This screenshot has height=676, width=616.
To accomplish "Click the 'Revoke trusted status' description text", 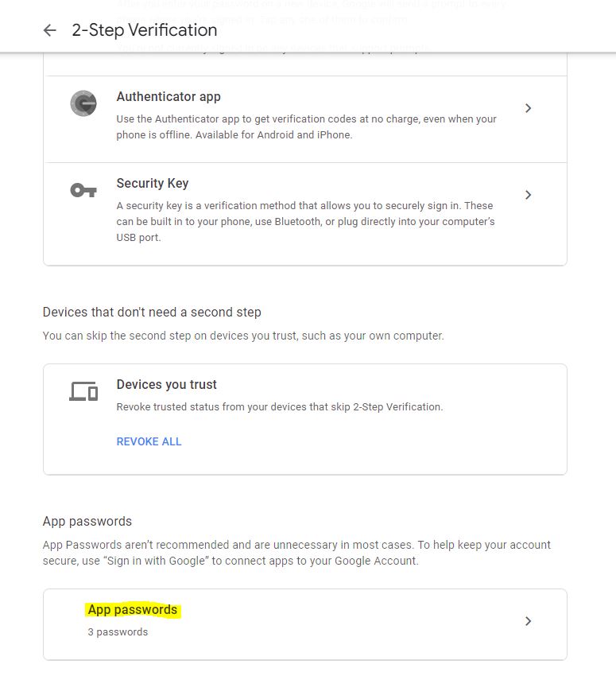I will coord(280,406).
